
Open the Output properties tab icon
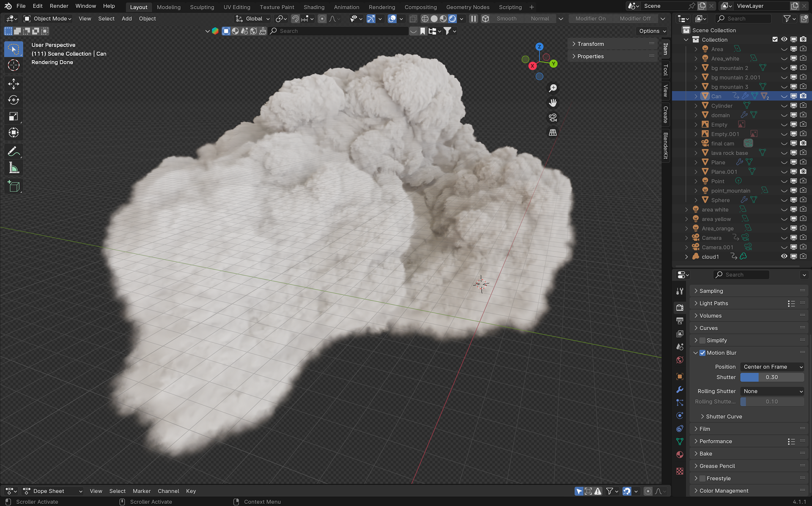pos(680,320)
